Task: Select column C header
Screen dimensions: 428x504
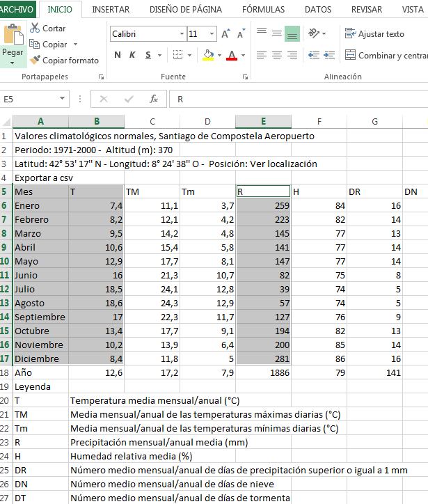Action: (x=152, y=122)
